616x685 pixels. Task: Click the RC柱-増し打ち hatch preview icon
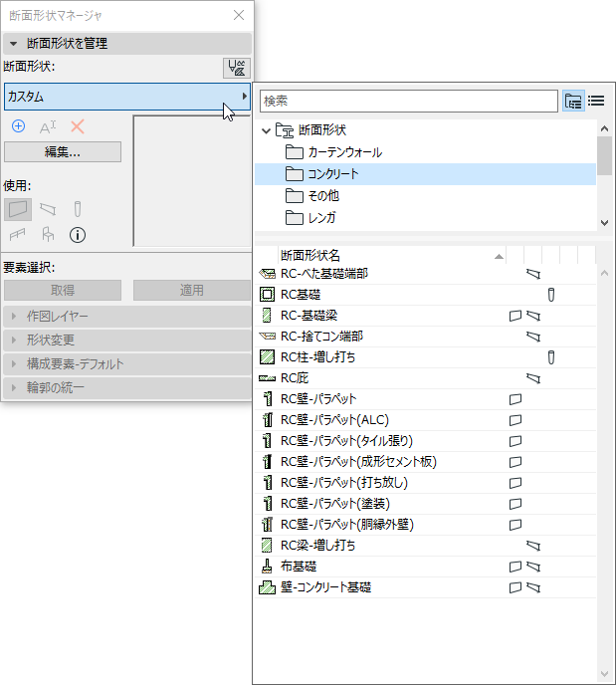(x=267, y=357)
